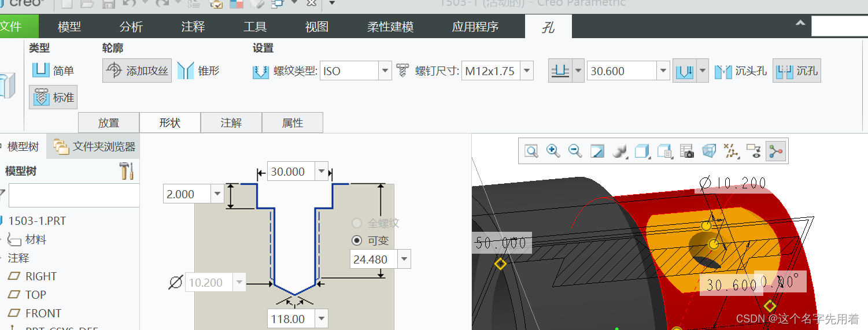The height and width of the screenshot is (330, 868).
Task: Click the drill depth to shoulder icon
Action: point(685,71)
